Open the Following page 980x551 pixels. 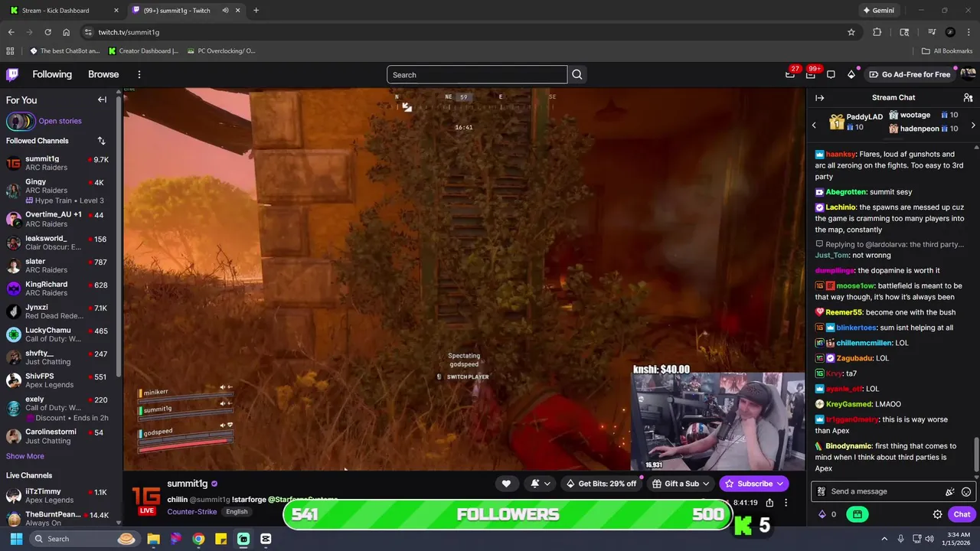(x=52, y=74)
